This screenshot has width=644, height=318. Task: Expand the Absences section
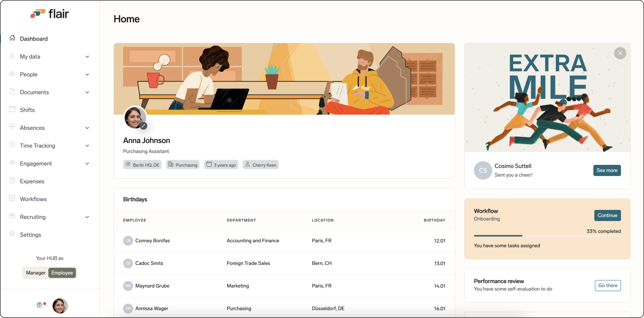(87, 128)
